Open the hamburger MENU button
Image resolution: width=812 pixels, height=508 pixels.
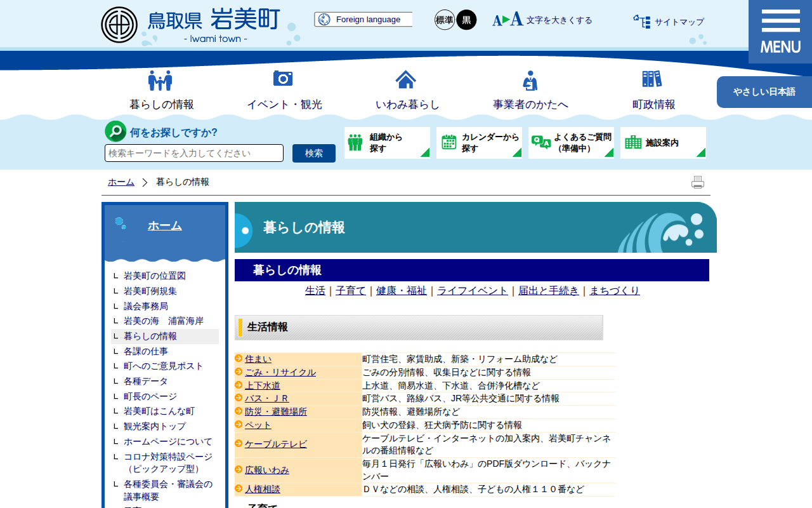(780, 32)
